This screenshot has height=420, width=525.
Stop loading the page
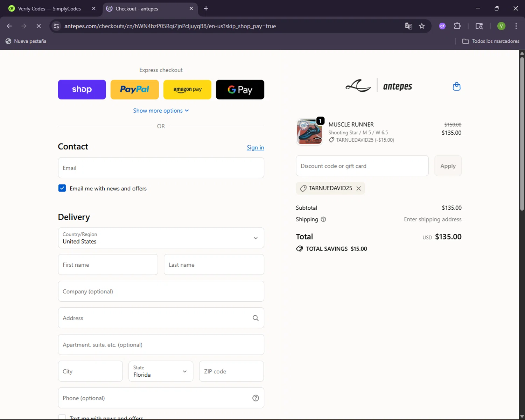coord(38,26)
